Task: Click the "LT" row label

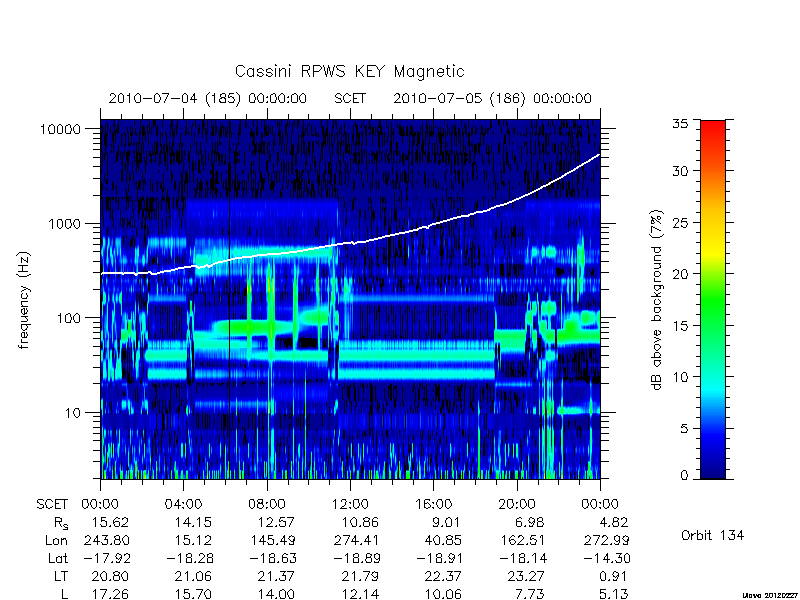Action: point(61,577)
